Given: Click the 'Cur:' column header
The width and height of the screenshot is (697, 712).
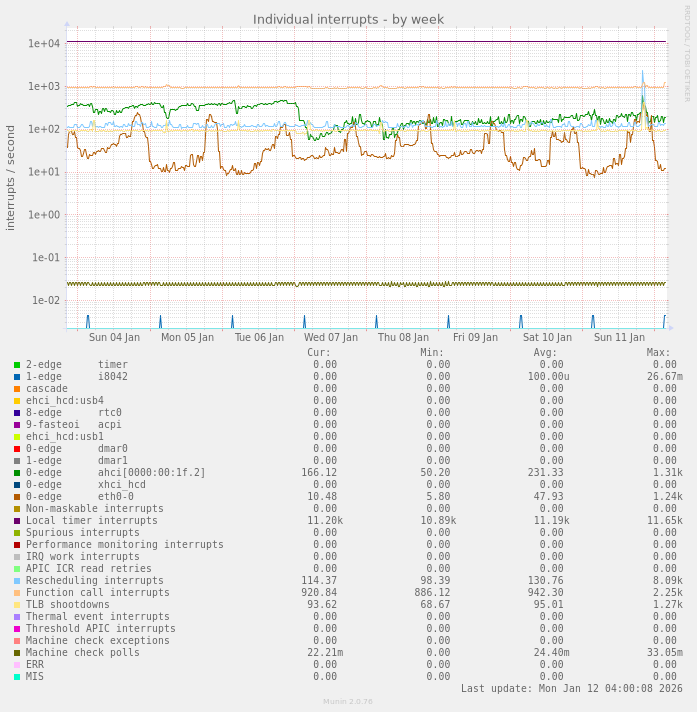Looking at the screenshot, I should (318, 353).
